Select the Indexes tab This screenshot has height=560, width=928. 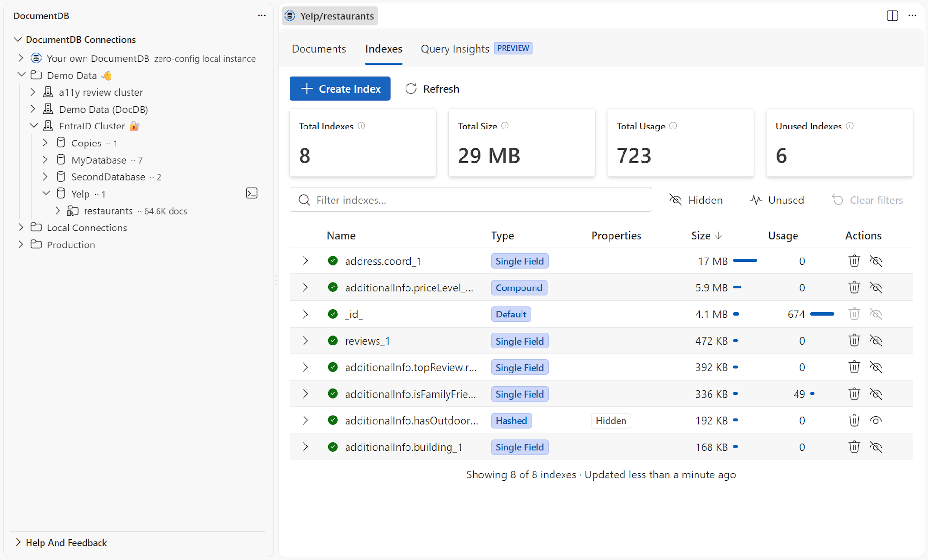[x=384, y=49]
